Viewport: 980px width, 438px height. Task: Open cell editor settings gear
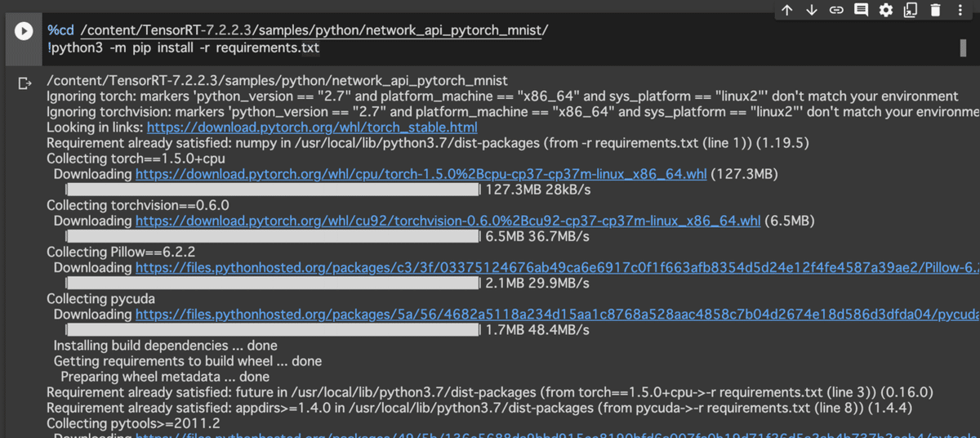(886, 10)
